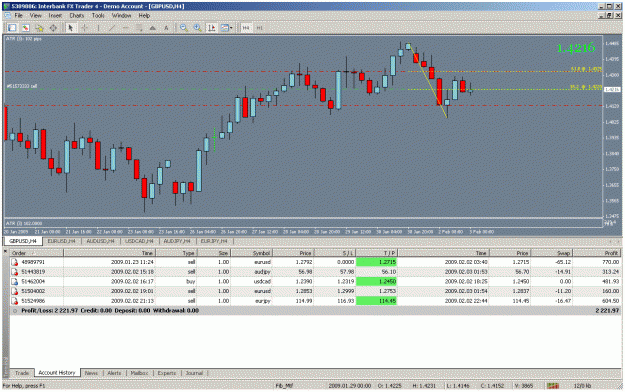Click the second toolbar icon with red marker
This screenshot has height=392, width=625.
pos(26,28)
